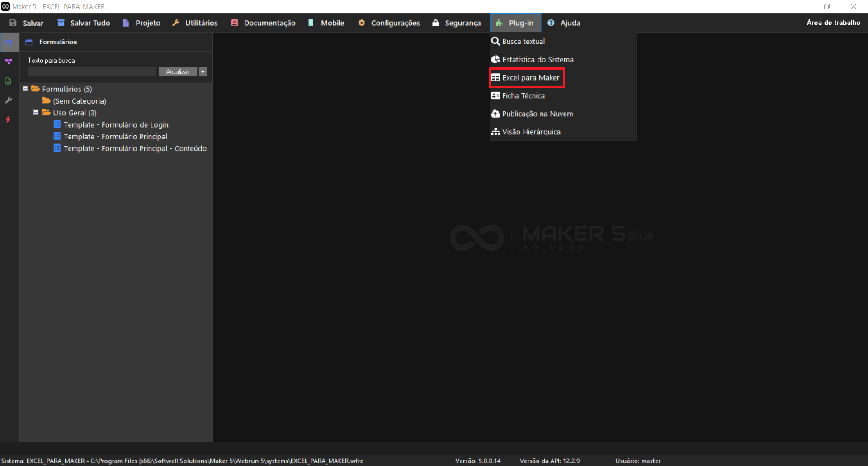Click the Texto para busca input field

[92, 72]
